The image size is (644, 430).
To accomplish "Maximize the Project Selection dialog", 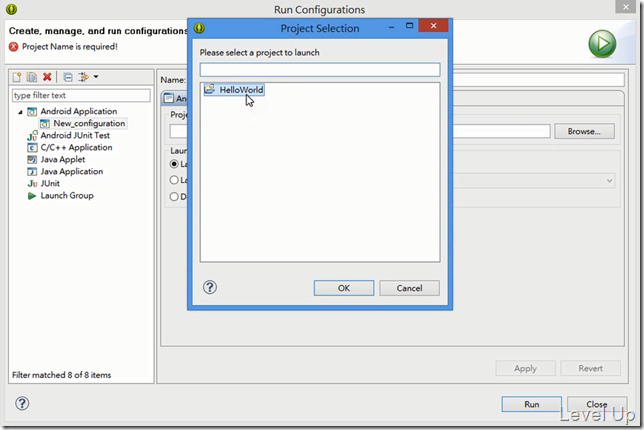I will [x=409, y=25].
